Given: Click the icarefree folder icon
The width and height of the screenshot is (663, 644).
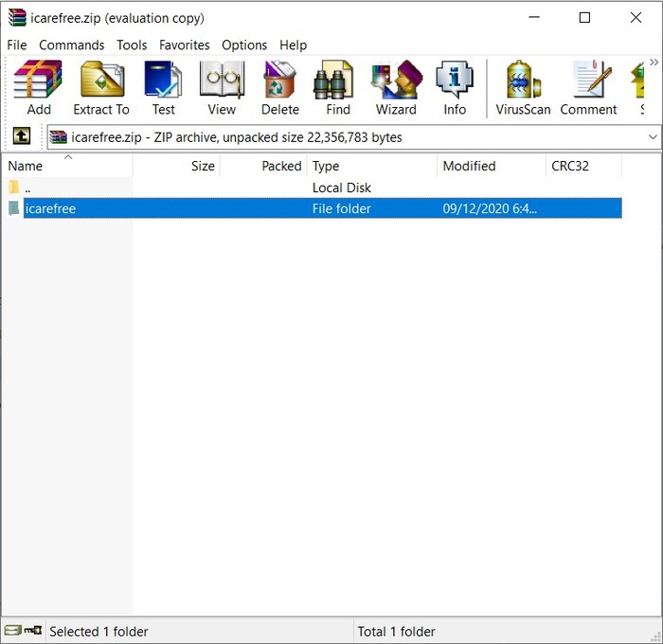Looking at the screenshot, I should point(14,208).
